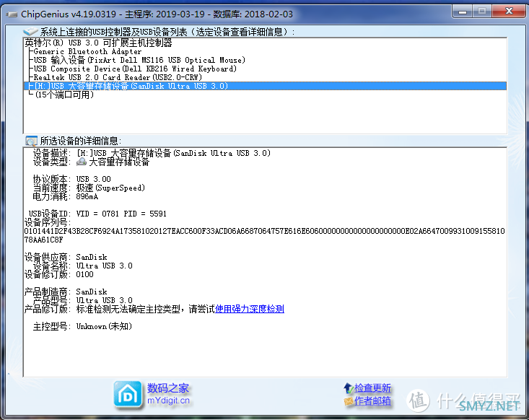Click the 设备供应商 SanDisk value
The image size is (529, 420).
pos(92,258)
